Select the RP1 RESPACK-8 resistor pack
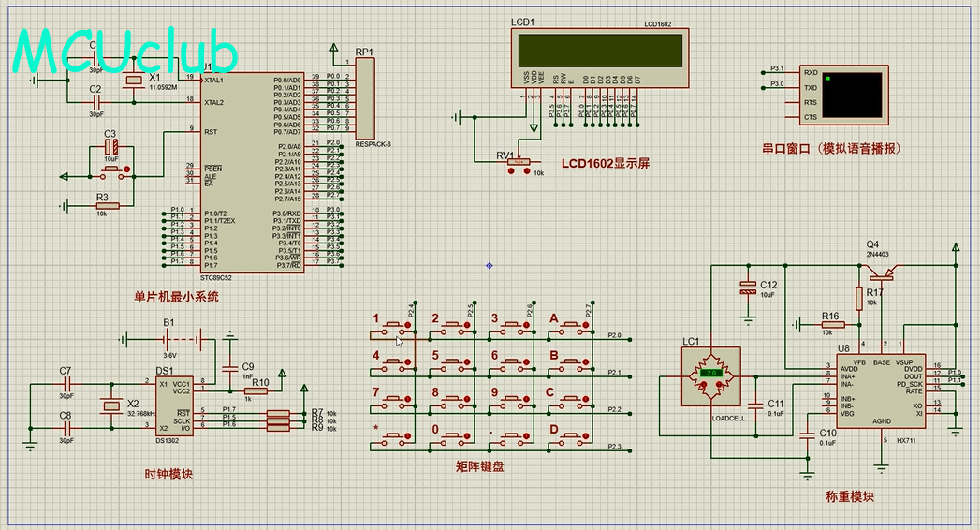Viewport: 980px width, 530px height. [x=365, y=98]
